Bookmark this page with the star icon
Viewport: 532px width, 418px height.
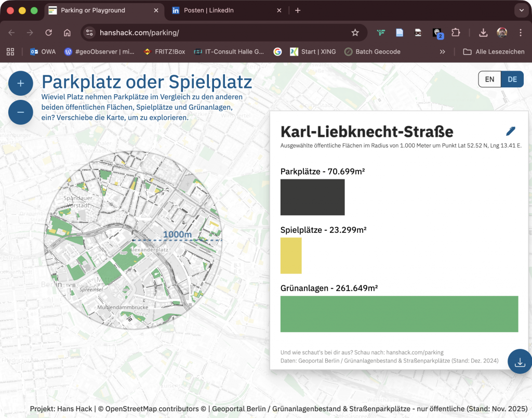[x=355, y=33]
